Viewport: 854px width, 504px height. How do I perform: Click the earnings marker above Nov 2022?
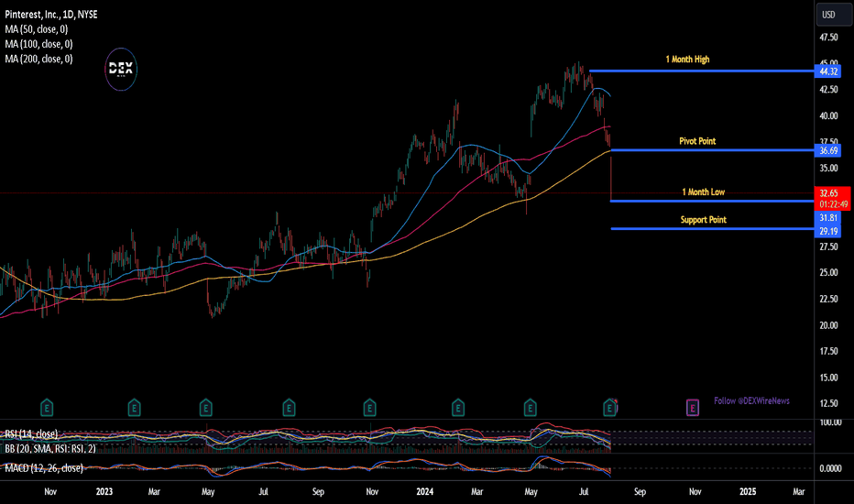pos(47,407)
